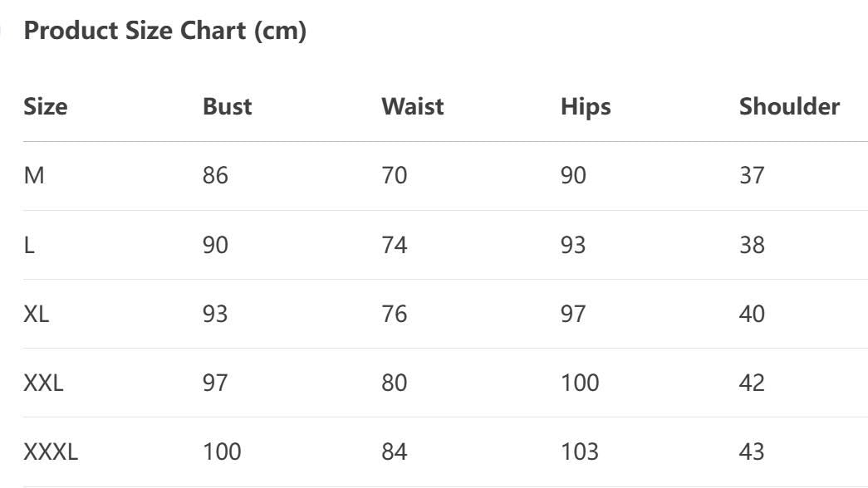This screenshot has width=868, height=488.
Task: Click the Bust column header
Action: 227,107
